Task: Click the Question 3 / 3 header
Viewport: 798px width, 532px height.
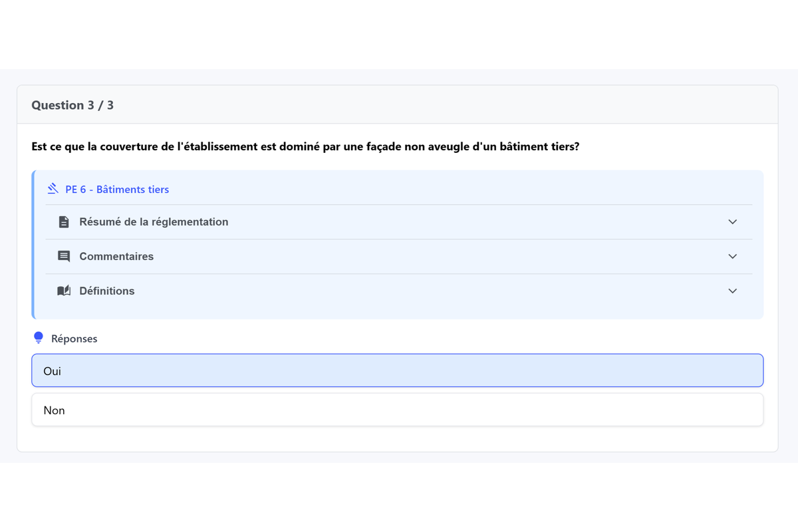Action: (72, 105)
